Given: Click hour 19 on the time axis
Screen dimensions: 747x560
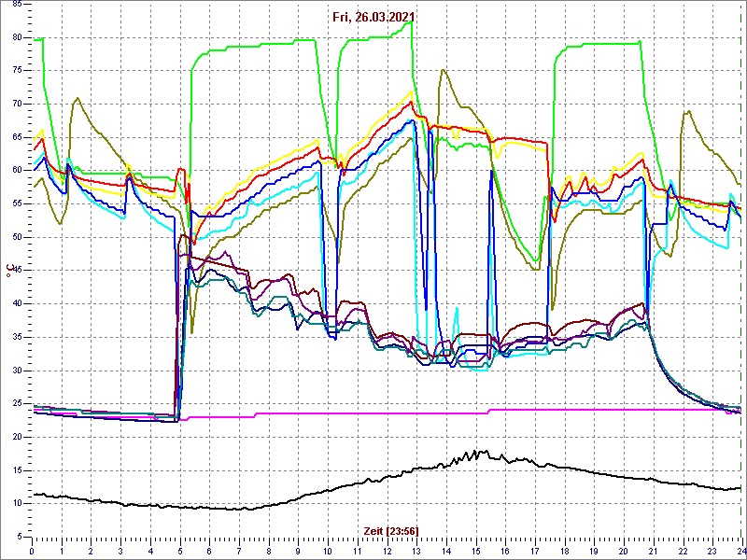Looking at the screenshot, I should point(593,552).
